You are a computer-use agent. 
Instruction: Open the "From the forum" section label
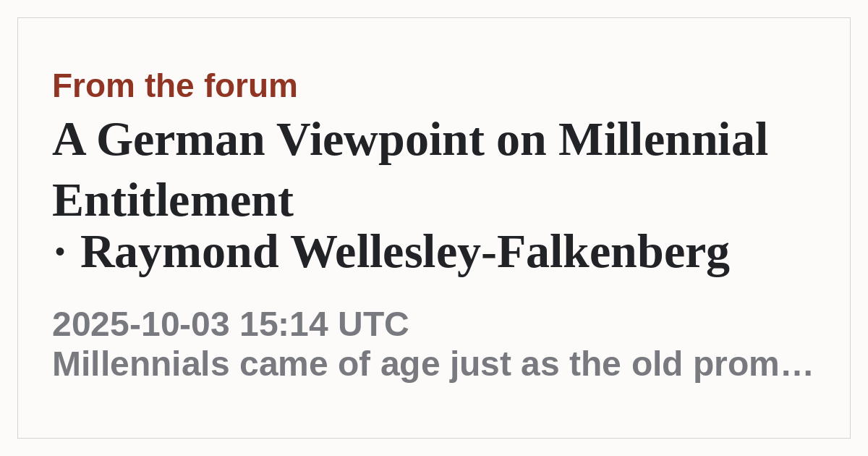[174, 86]
